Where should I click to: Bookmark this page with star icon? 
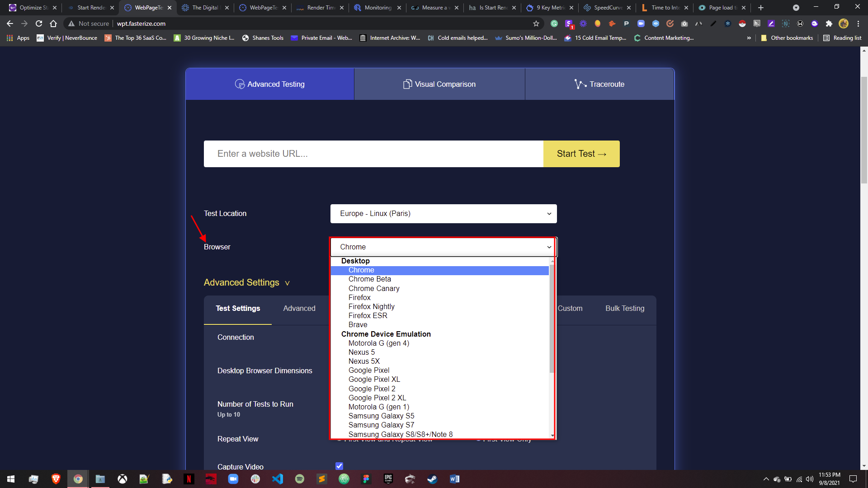pos(536,23)
